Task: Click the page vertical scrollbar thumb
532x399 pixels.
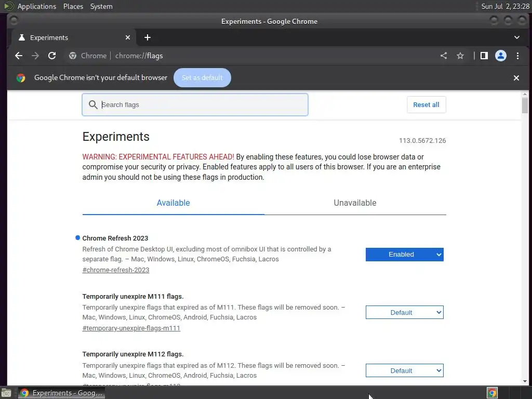Action: tap(525, 105)
